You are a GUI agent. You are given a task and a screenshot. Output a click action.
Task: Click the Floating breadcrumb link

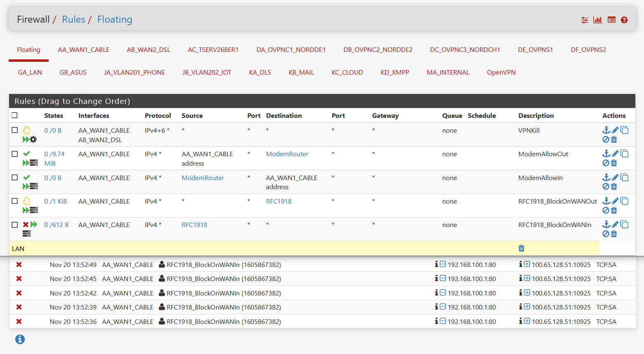point(115,19)
